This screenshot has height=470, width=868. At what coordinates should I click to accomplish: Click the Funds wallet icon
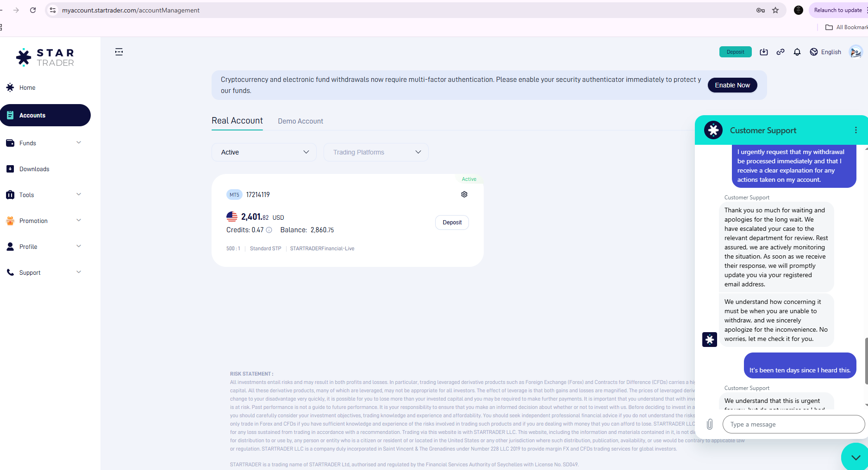[10, 143]
